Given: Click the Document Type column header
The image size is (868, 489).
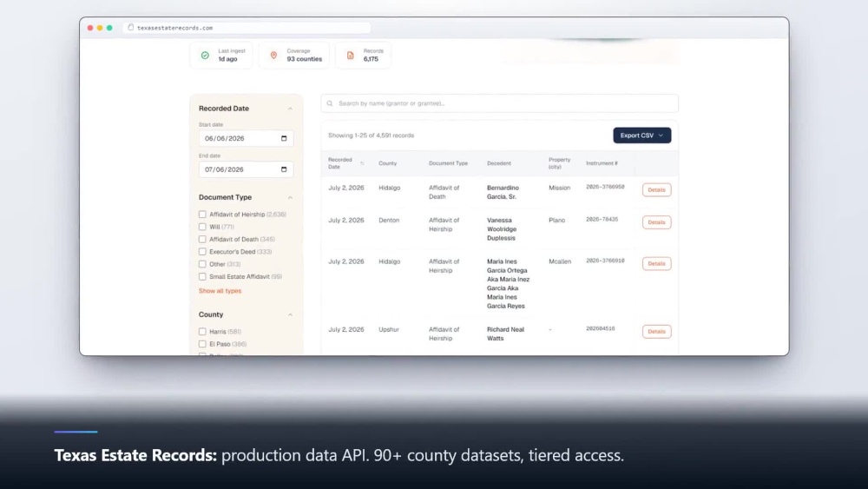Looking at the screenshot, I should pos(448,163).
